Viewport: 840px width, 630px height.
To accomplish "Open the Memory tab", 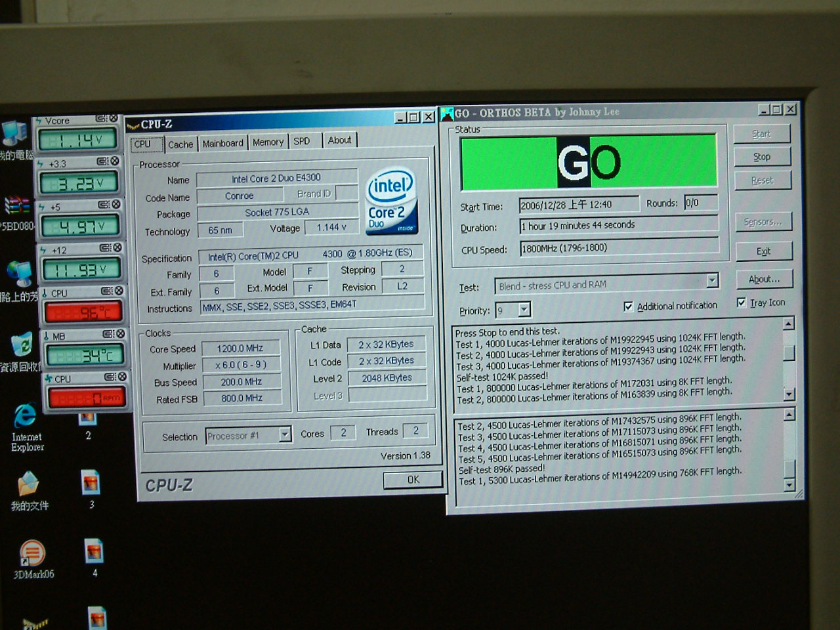I will (268, 142).
